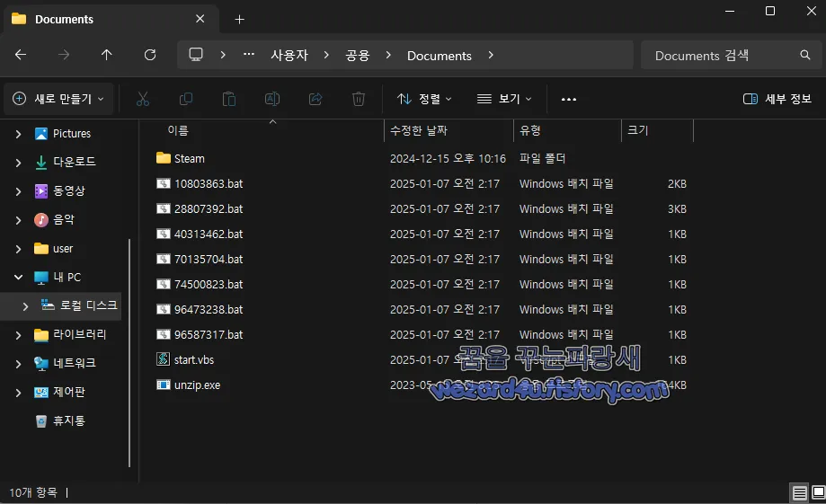Click the Copy icon in toolbar
826x504 pixels.
tap(186, 99)
